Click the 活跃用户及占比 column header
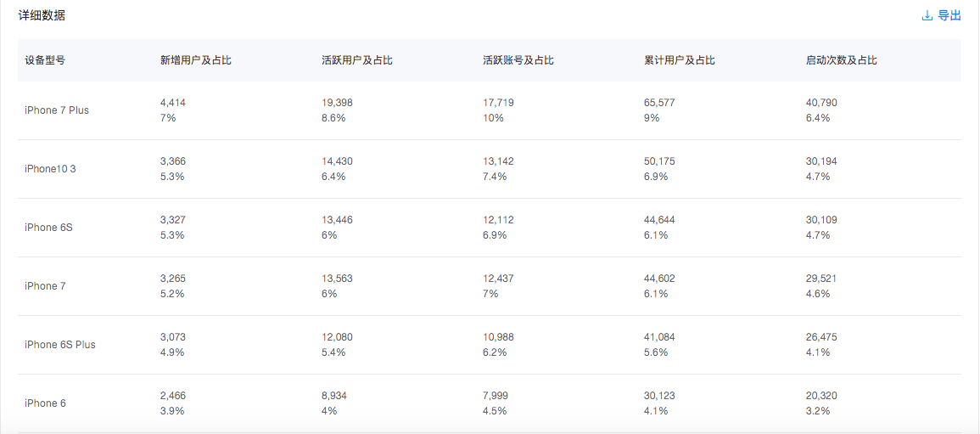980x434 pixels. coord(357,60)
